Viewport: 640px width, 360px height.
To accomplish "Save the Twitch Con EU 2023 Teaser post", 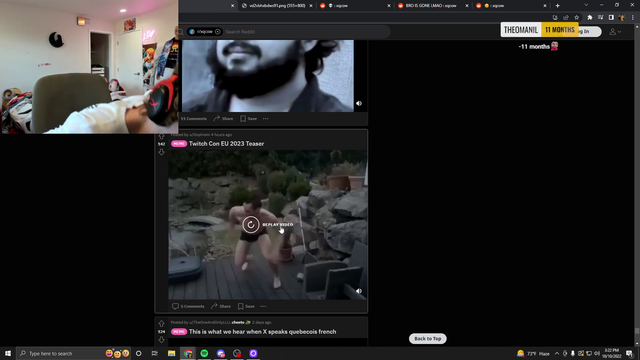I will [x=246, y=306].
